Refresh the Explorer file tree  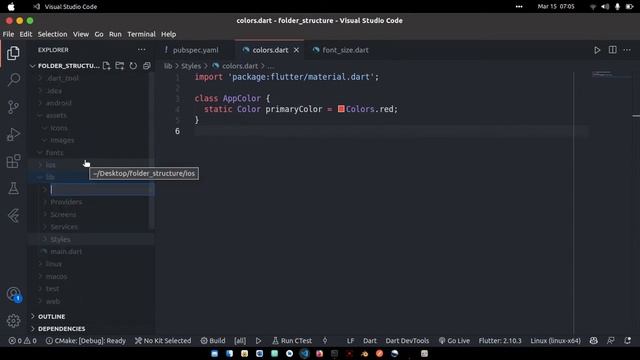pos(133,66)
